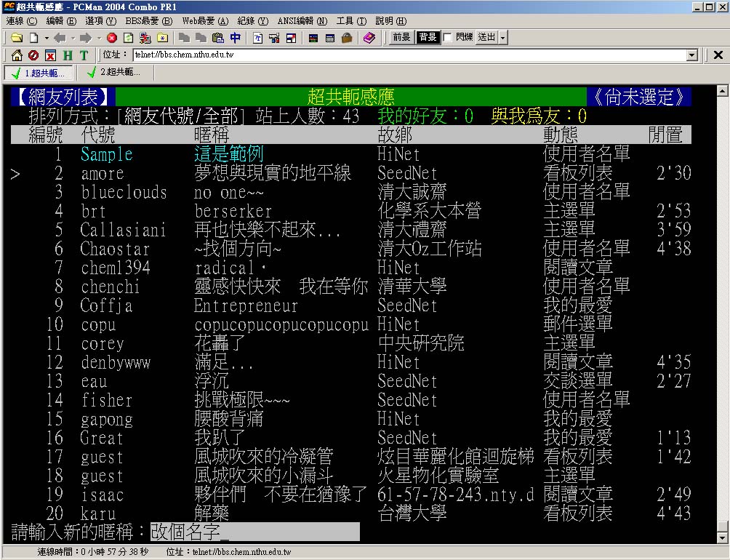Click the blue 中 character toolbar icon
730x560 pixels.
coord(236,38)
